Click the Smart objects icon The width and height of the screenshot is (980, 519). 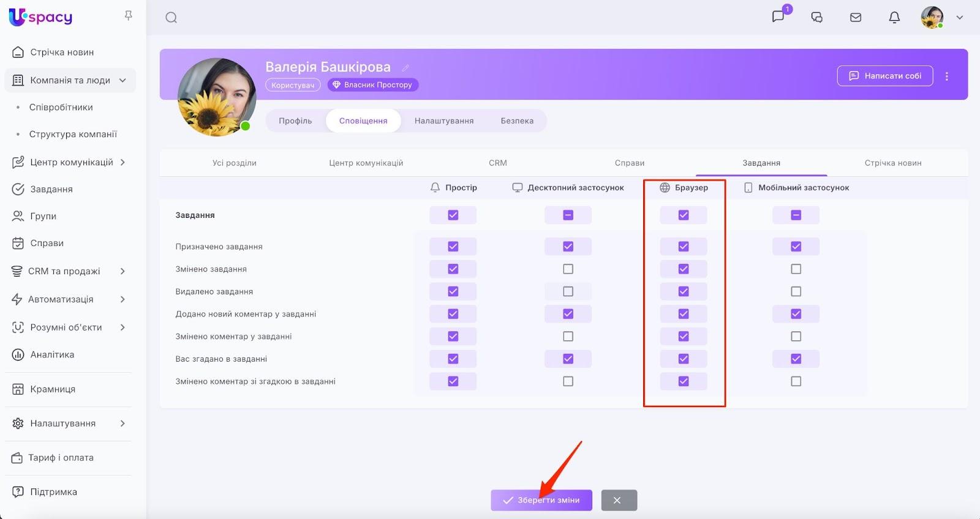(18, 327)
